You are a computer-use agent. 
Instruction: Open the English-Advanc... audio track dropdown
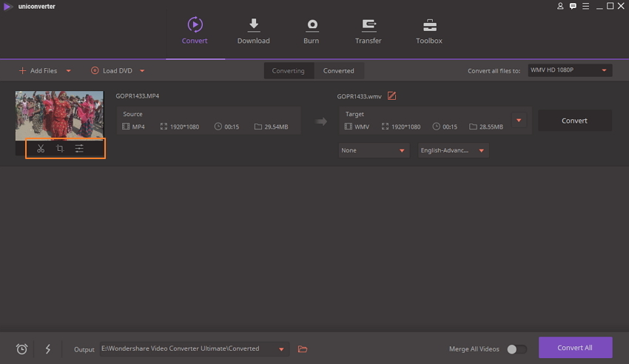click(453, 150)
